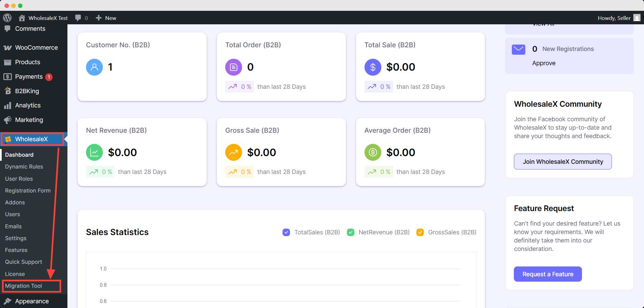Toggle the NetRevenue (B2B) checkbox
The image size is (644, 308).
(351, 232)
